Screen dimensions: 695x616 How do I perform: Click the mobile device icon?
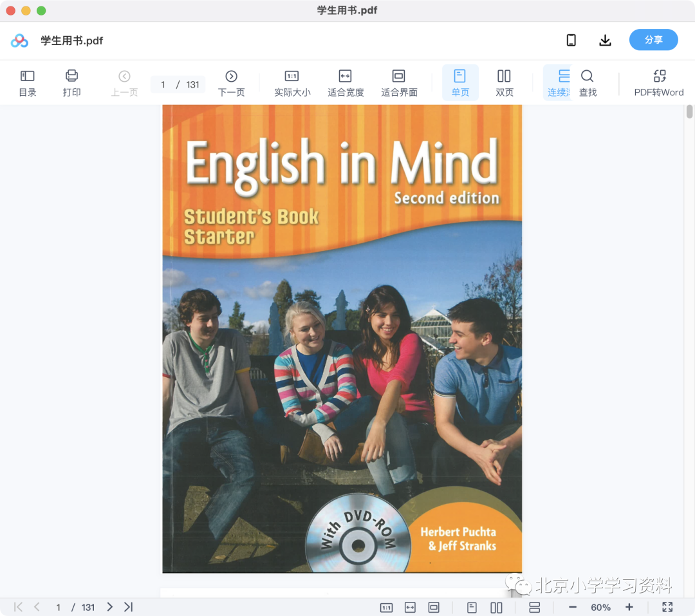(x=571, y=41)
